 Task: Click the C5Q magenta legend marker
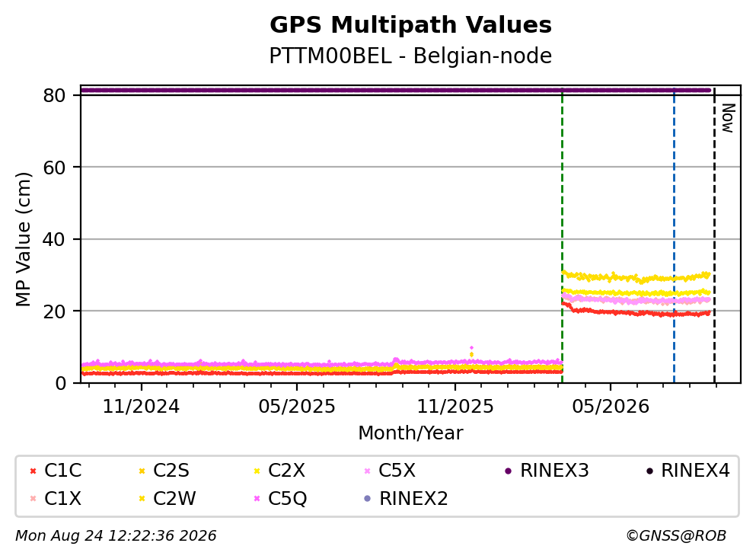click(257, 499)
